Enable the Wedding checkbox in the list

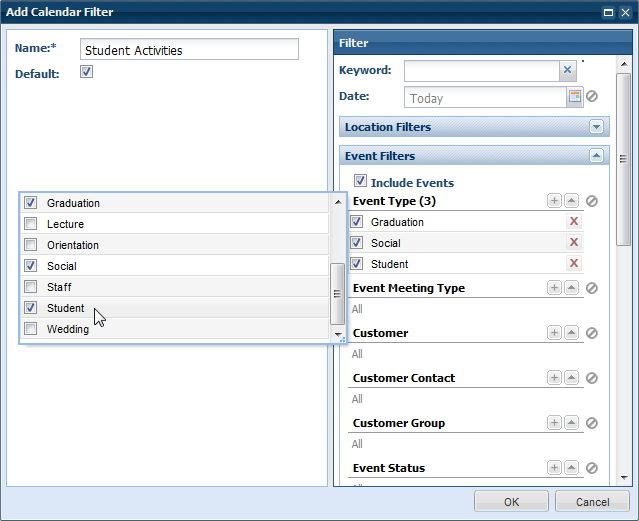click(x=31, y=329)
